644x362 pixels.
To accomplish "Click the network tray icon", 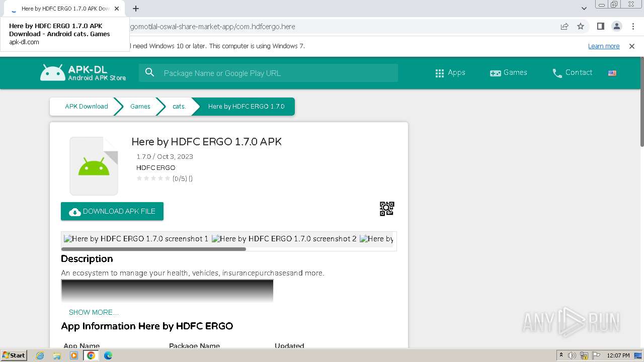I will [x=584, y=355].
